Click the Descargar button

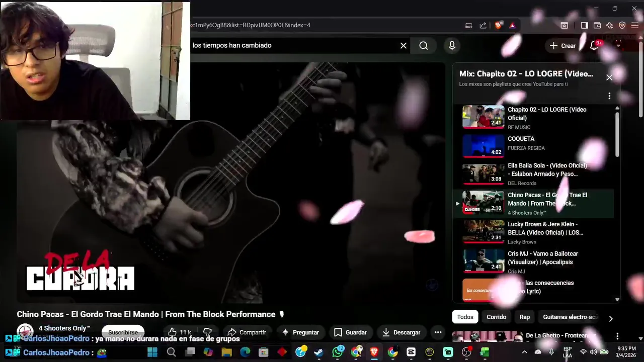(401, 332)
